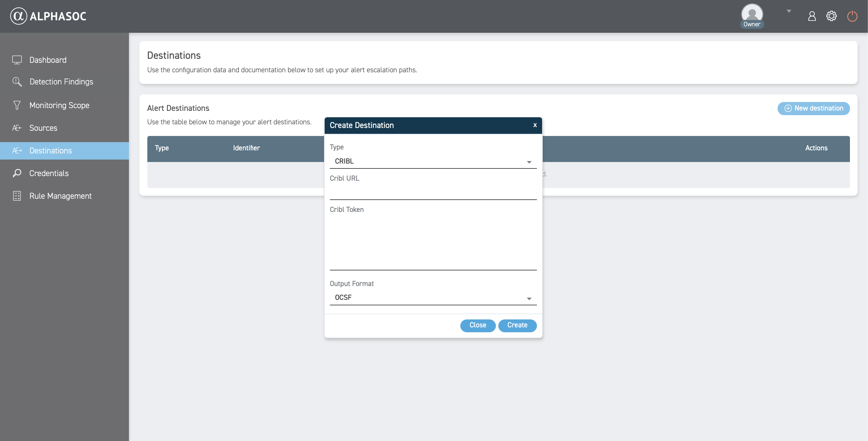Click the AlphaSOC logo
The height and width of the screenshot is (441, 868).
[48, 16]
